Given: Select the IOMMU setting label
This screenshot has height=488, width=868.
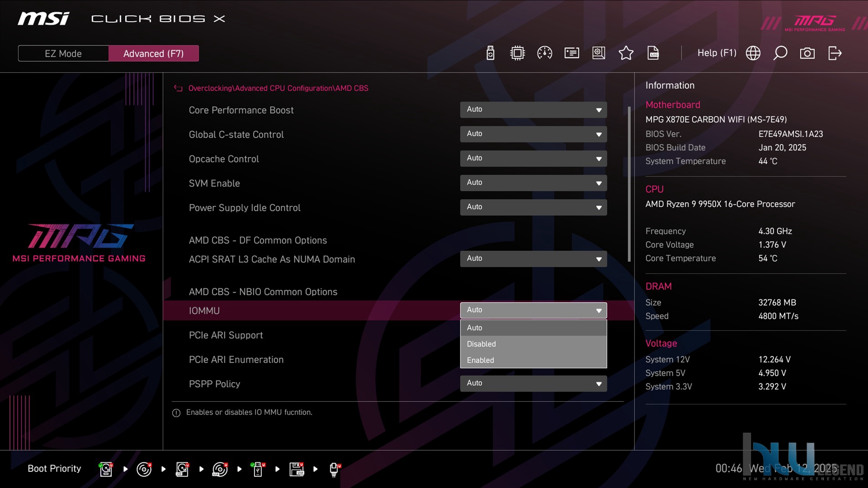Looking at the screenshot, I should point(204,311).
